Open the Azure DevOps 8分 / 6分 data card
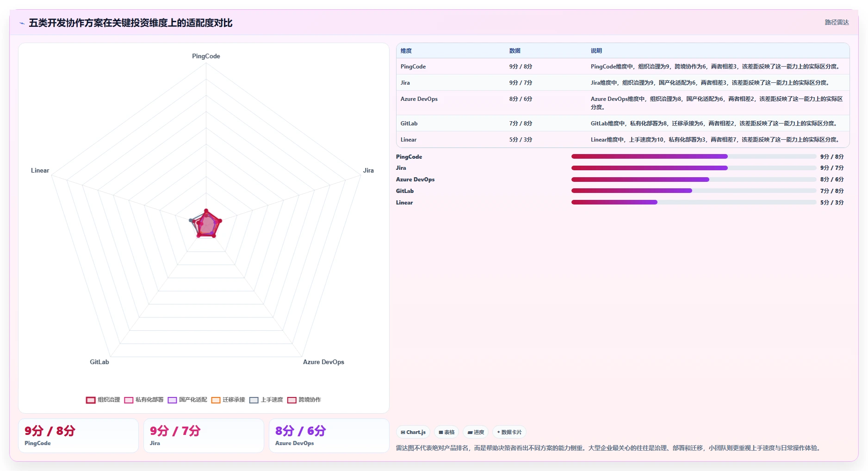 click(329, 436)
